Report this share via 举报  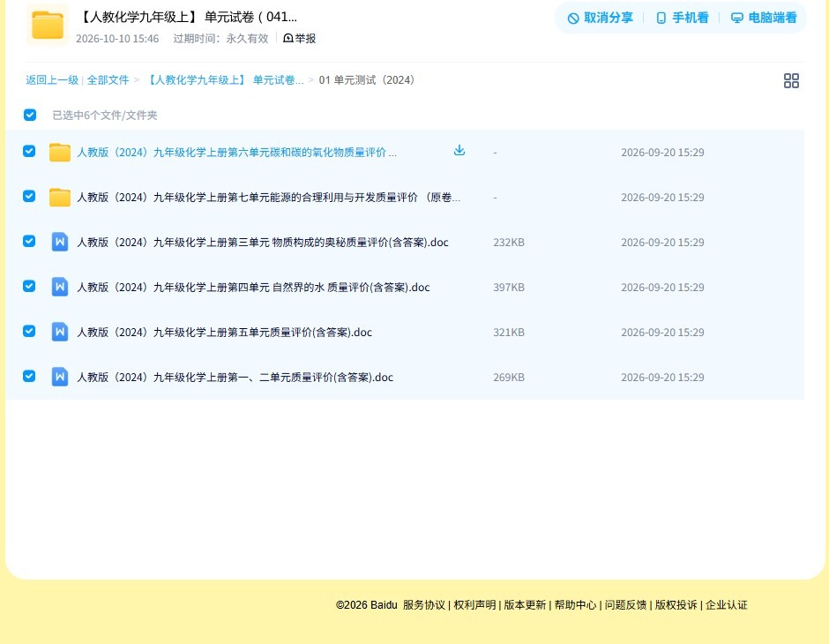[299, 38]
